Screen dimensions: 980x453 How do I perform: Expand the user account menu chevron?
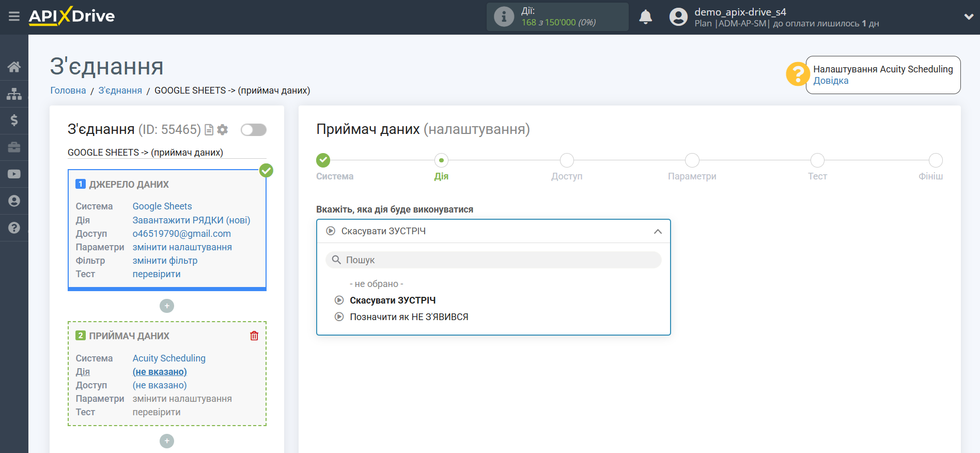pos(969,17)
